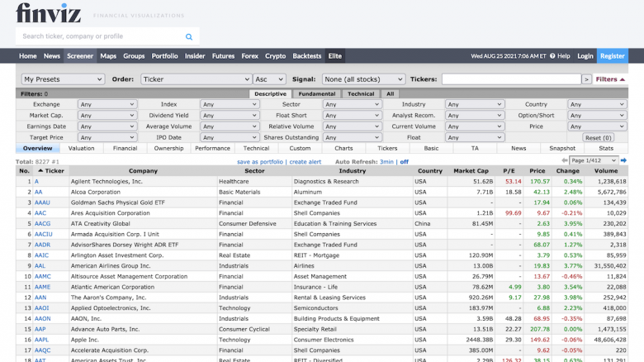Open the Asc sort direction dropdown
Viewport: 644px width, 362px height.
click(269, 79)
